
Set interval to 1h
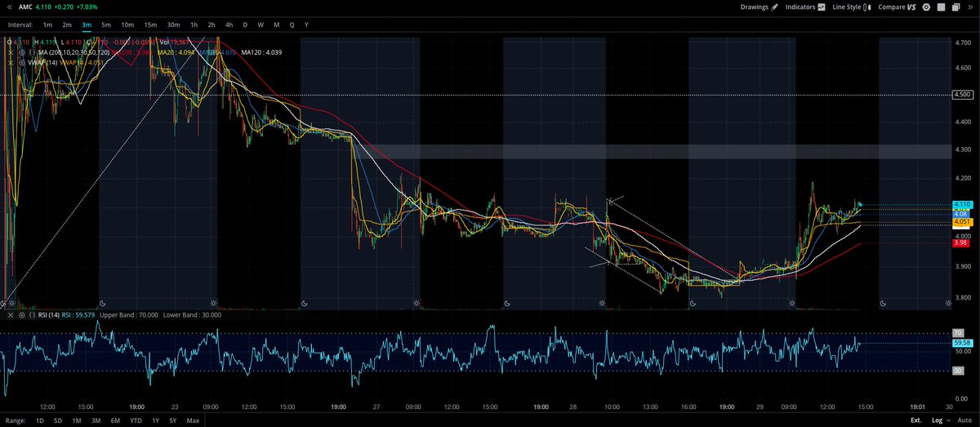click(x=194, y=25)
